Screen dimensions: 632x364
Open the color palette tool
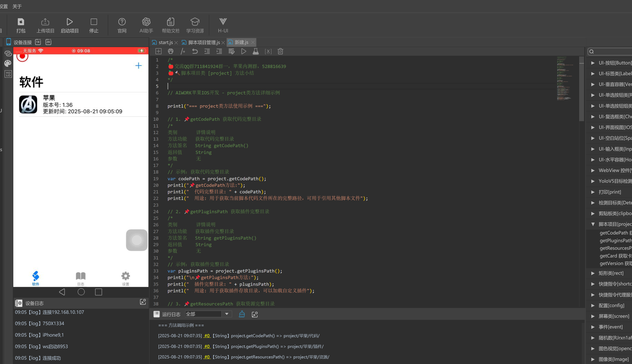point(8,63)
